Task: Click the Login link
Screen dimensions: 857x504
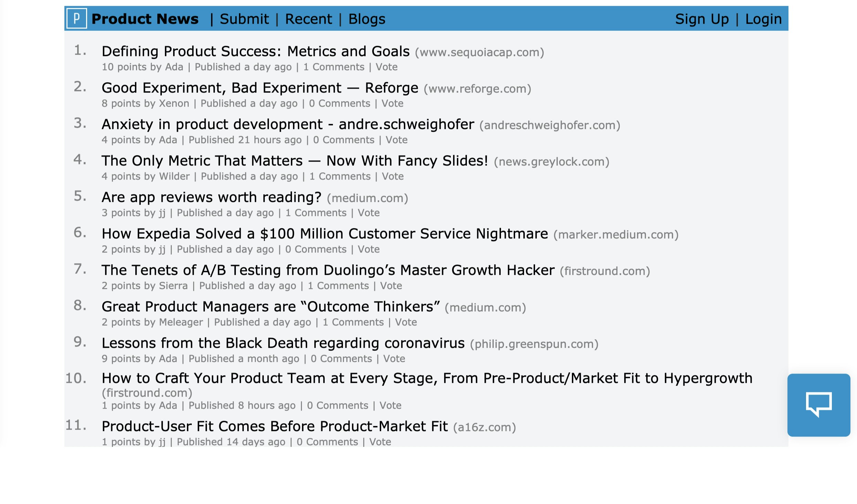Action: click(763, 19)
